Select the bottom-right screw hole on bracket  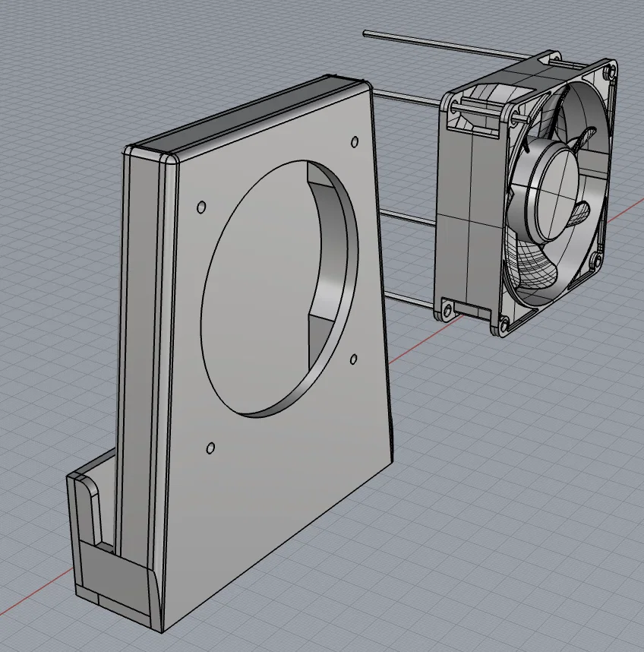(354, 359)
